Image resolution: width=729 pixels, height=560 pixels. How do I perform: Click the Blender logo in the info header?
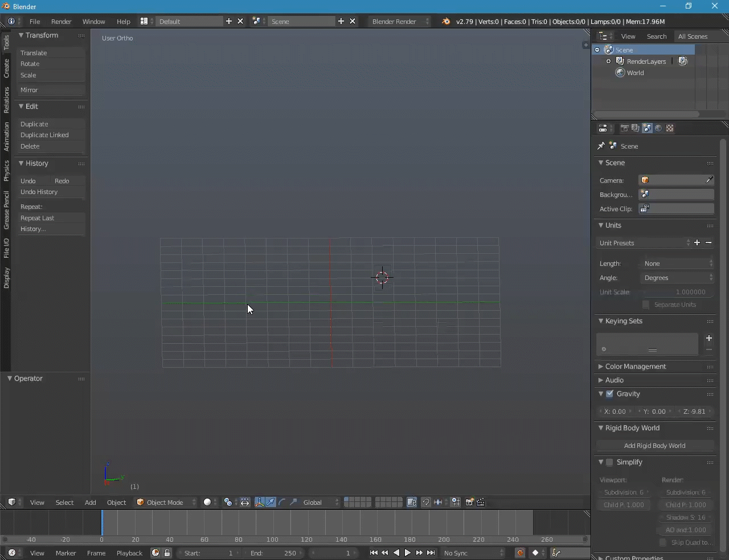click(446, 21)
